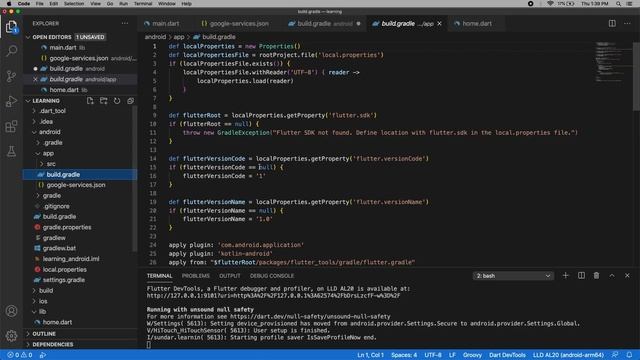Add a new terminal with plus icon

[x=566, y=276]
